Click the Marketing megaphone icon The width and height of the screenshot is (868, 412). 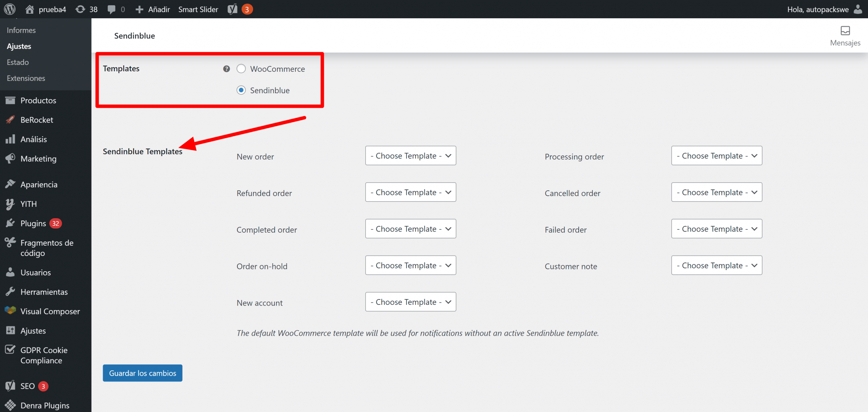tap(10, 159)
